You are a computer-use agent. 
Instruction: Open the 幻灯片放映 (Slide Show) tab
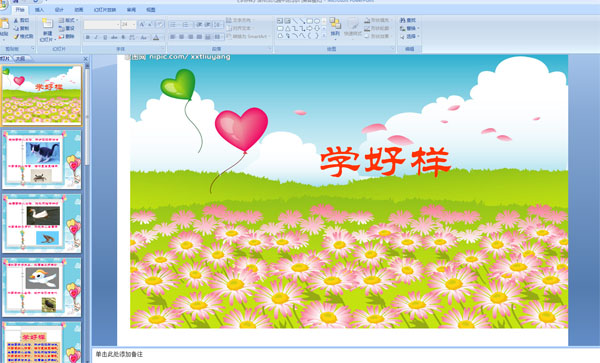coord(105,10)
